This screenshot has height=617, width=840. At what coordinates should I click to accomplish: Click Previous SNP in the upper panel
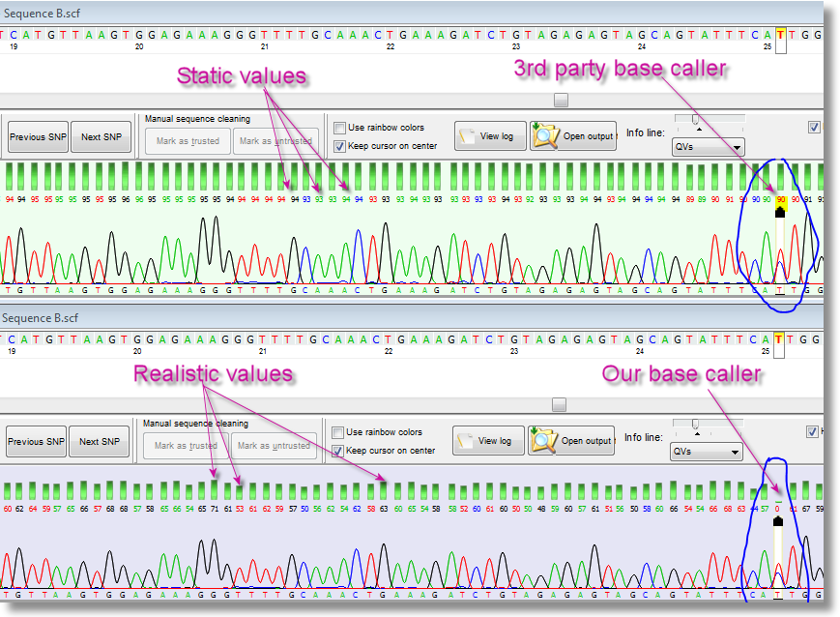tap(38, 137)
